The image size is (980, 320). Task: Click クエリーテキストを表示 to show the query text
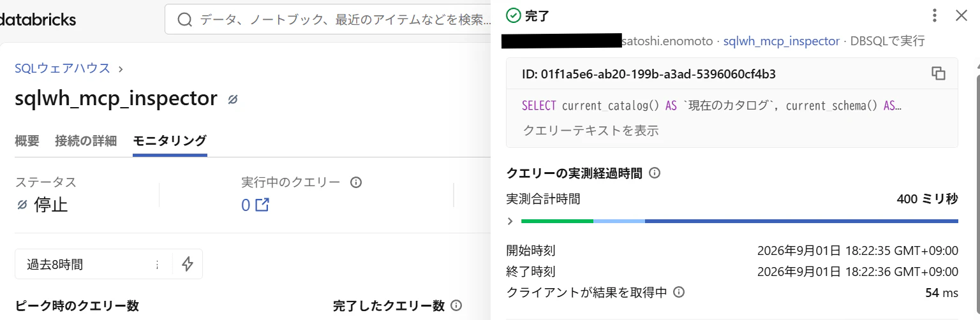click(591, 131)
